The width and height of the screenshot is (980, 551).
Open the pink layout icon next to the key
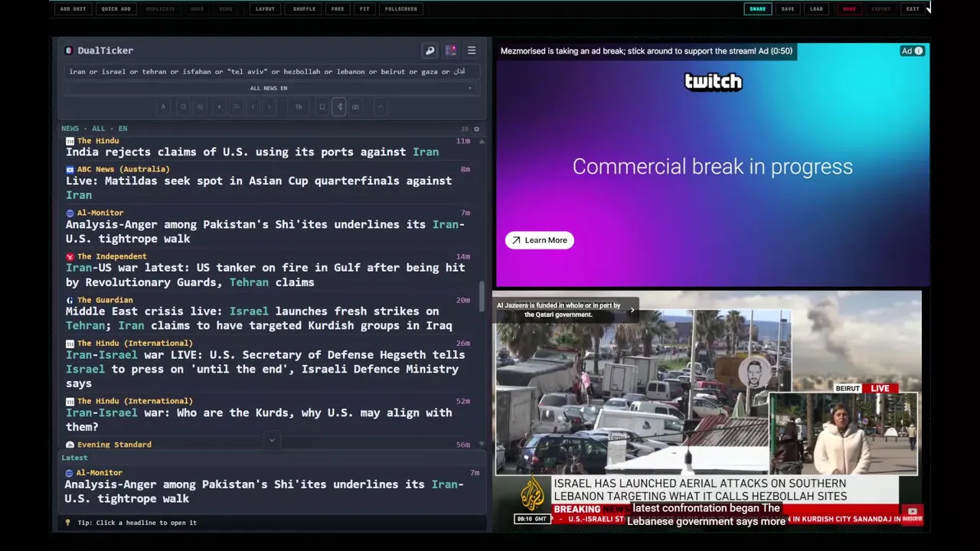pyautogui.click(x=450, y=51)
